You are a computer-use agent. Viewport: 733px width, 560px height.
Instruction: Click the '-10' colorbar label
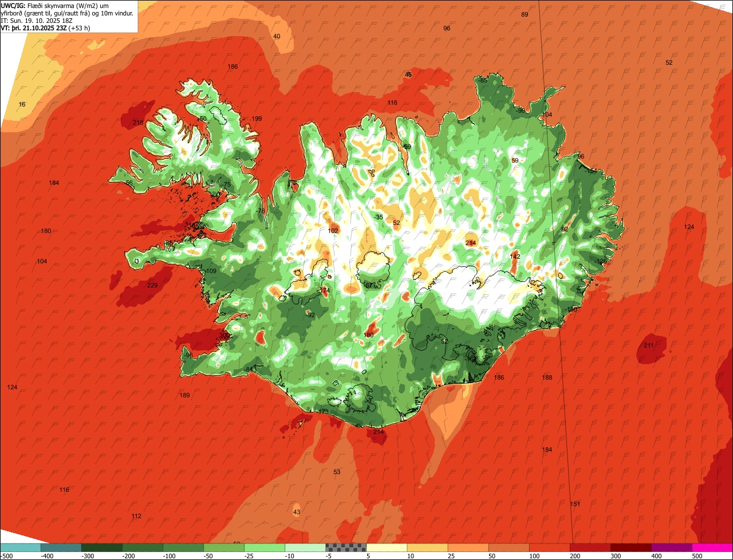coord(290,556)
